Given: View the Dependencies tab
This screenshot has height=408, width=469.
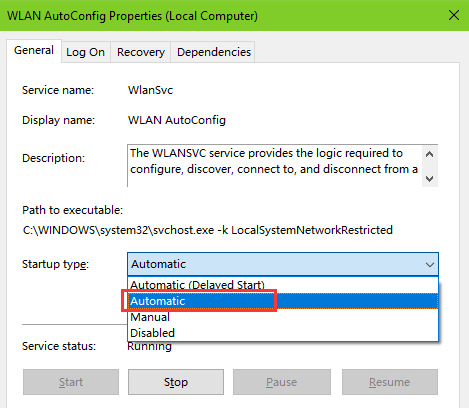Looking at the screenshot, I should pos(213,52).
